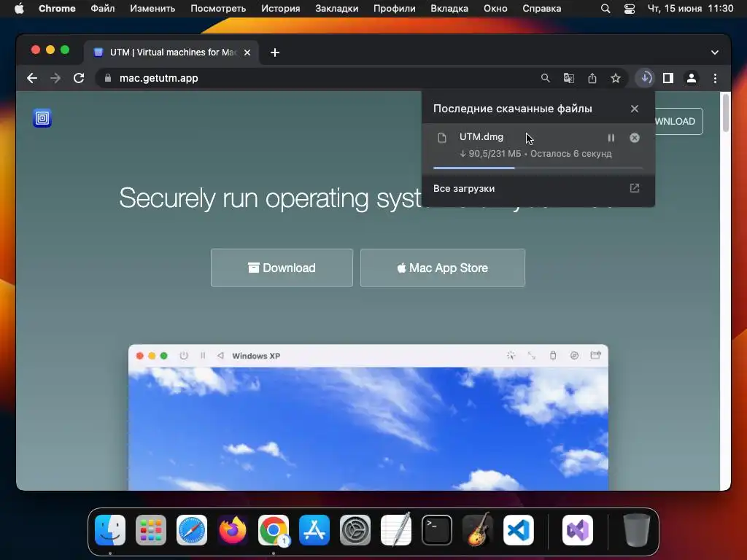Pause the UTM.dmg download
Image resolution: width=747 pixels, height=560 pixels.
[x=611, y=138]
